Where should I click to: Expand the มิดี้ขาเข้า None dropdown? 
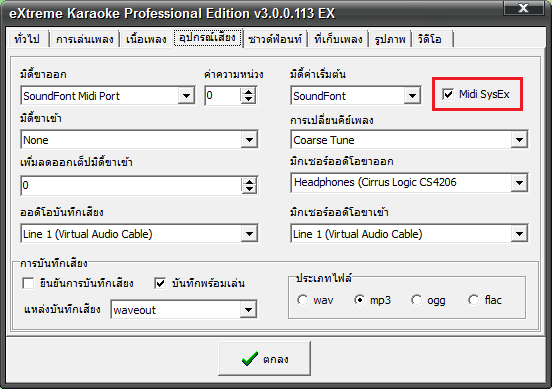tap(249, 140)
